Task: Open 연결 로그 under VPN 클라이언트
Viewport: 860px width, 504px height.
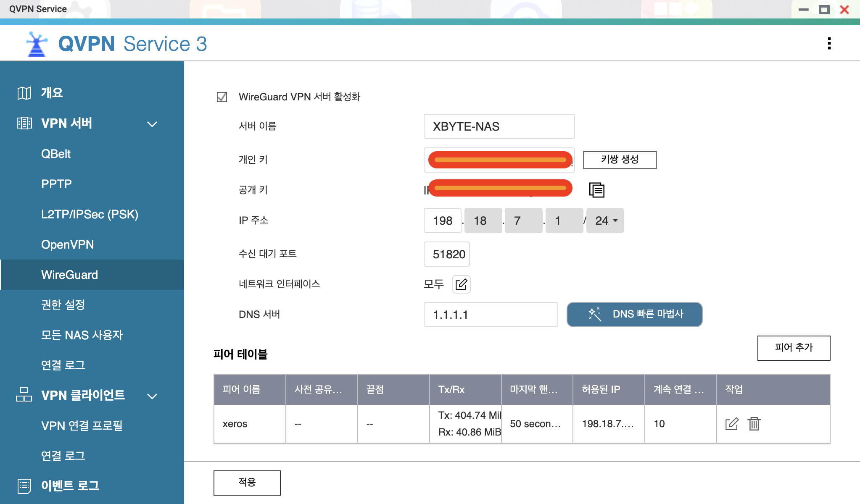Action: tap(92, 456)
